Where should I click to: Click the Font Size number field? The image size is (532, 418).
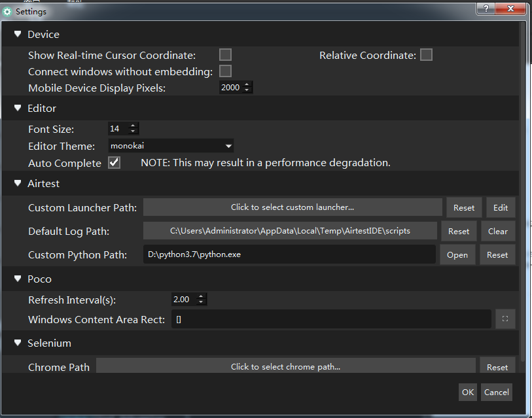tap(118, 129)
